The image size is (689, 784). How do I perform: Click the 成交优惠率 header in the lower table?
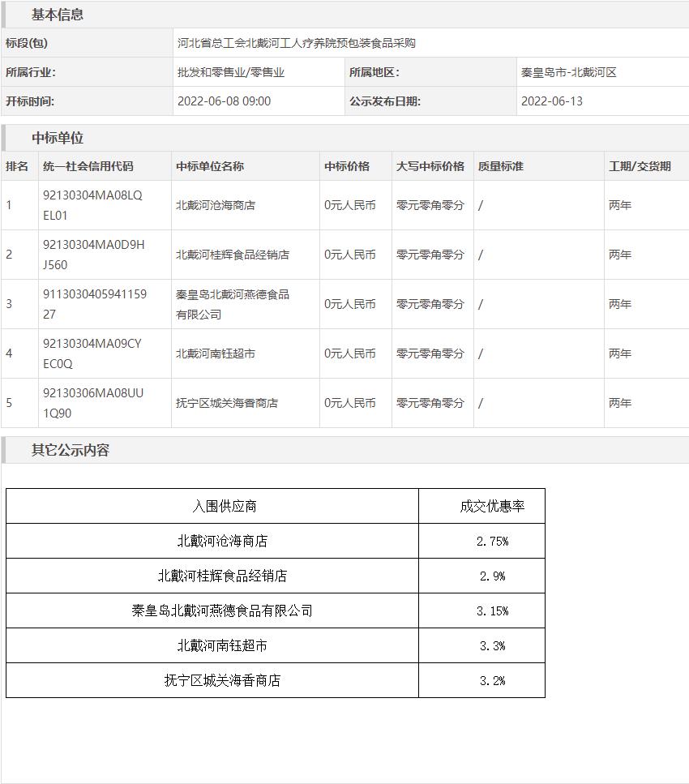[492, 506]
